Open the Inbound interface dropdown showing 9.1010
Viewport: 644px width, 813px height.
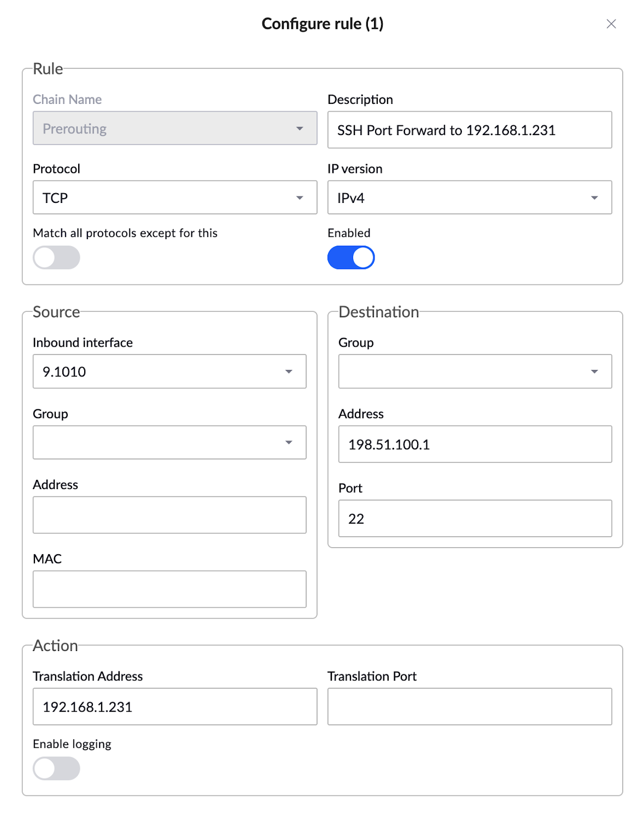click(x=169, y=371)
